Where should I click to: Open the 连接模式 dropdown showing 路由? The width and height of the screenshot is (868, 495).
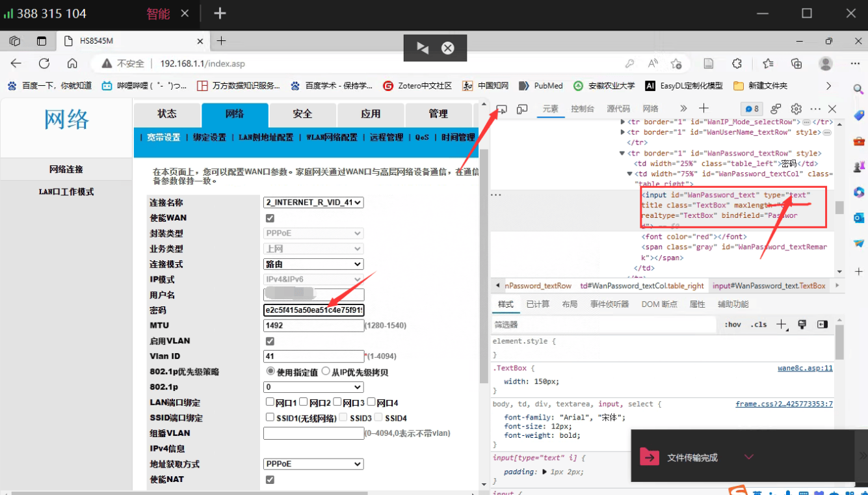click(x=313, y=264)
